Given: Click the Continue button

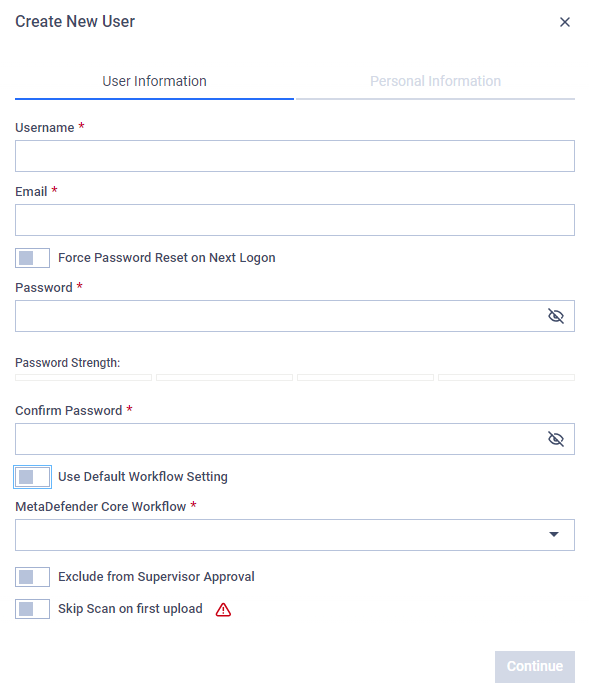Looking at the screenshot, I should (535, 666).
